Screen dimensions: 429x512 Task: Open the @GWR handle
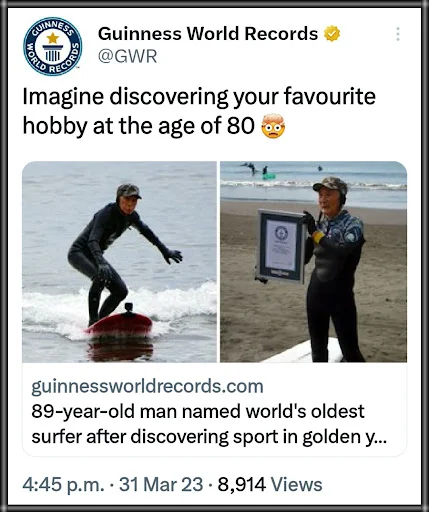(127, 56)
